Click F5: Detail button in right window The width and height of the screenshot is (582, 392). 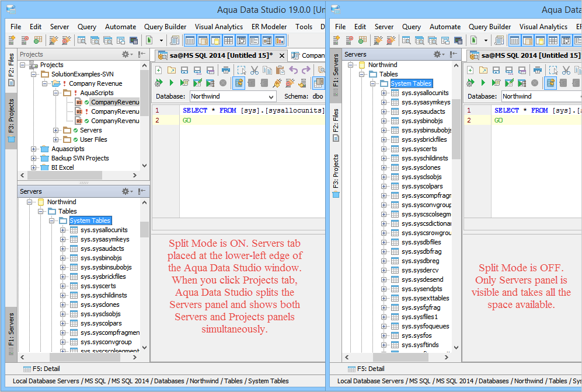click(366, 369)
